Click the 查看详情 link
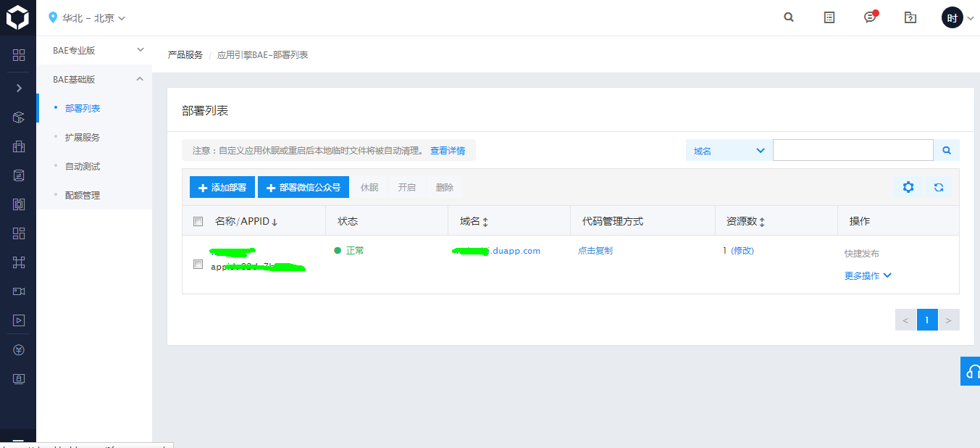Image resolution: width=980 pixels, height=448 pixels. click(x=448, y=151)
